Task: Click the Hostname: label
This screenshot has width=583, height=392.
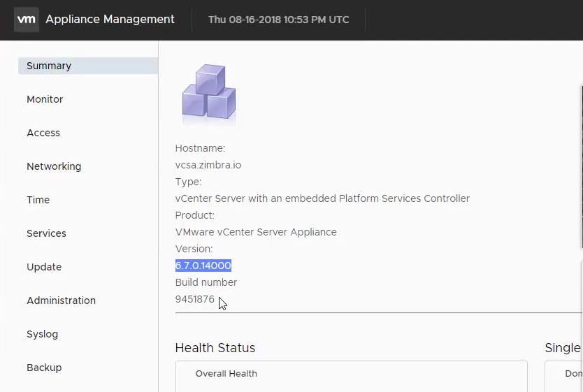Action: click(x=200, y=148)
